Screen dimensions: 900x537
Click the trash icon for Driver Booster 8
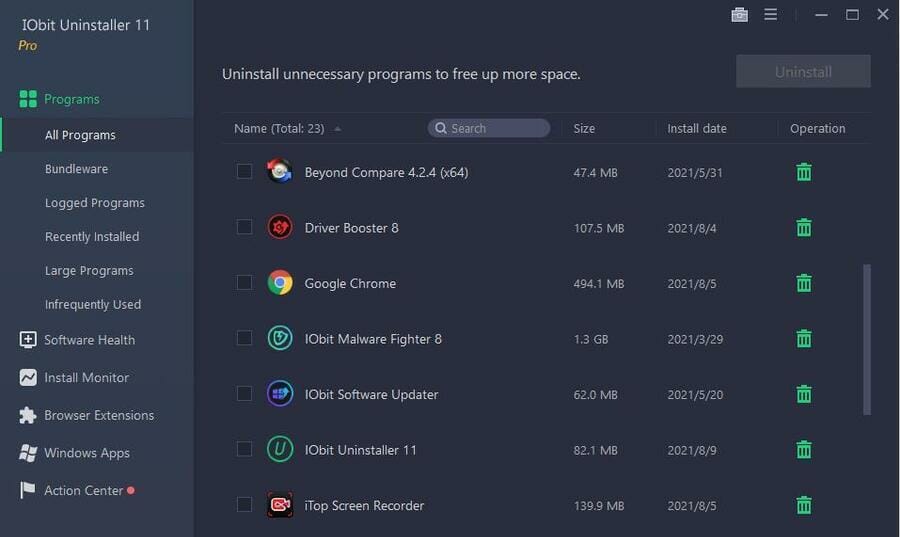tap(804, 227)
